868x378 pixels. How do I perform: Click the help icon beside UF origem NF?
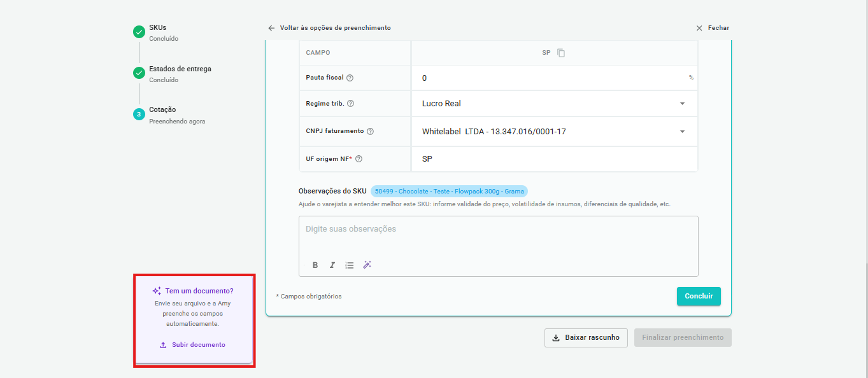(x=359, y=159)
